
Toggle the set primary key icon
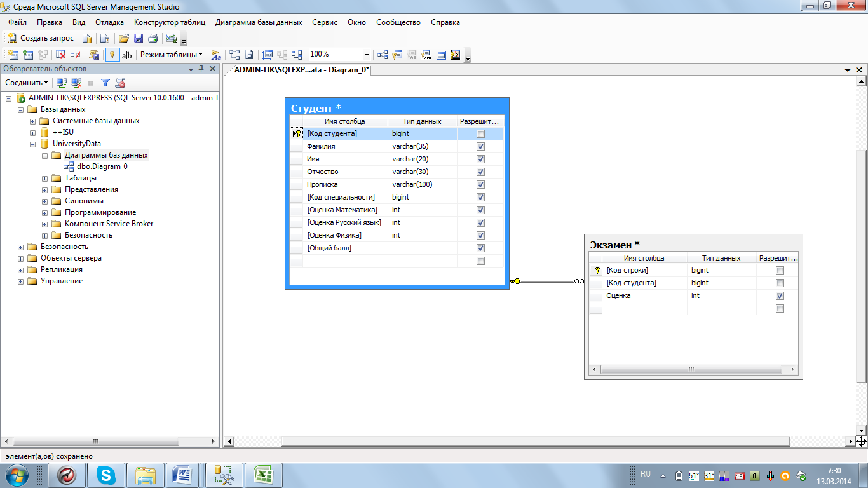[x=112, y=55]
